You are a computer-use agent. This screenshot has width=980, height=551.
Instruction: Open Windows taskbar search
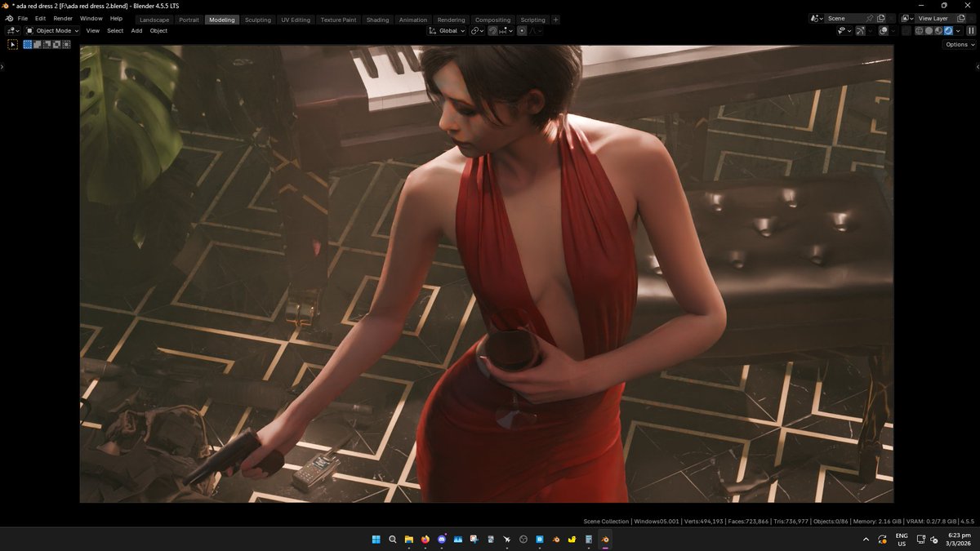pos(393,540)
